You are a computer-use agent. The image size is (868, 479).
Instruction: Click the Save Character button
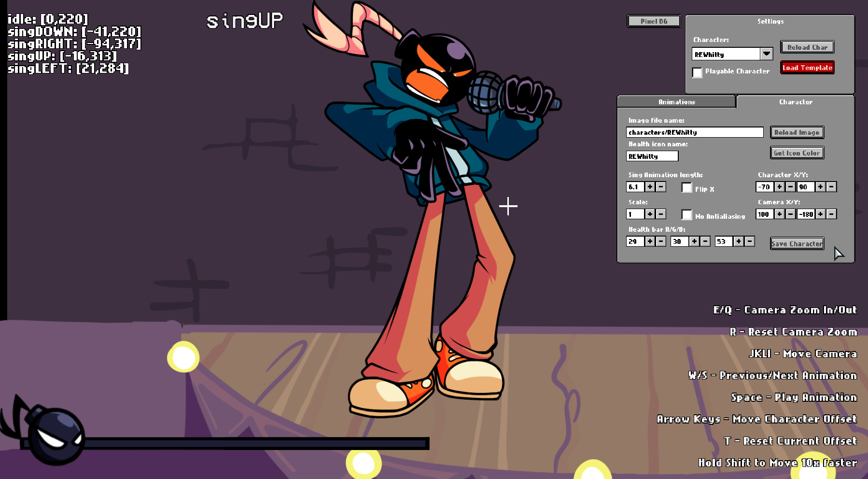coord(797,244)
